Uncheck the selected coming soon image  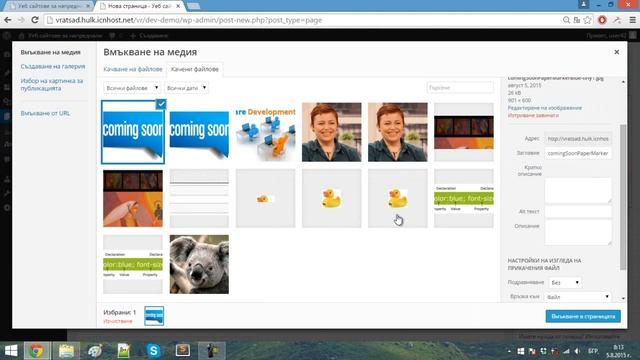pyautogui.click(x=161, y=104)
